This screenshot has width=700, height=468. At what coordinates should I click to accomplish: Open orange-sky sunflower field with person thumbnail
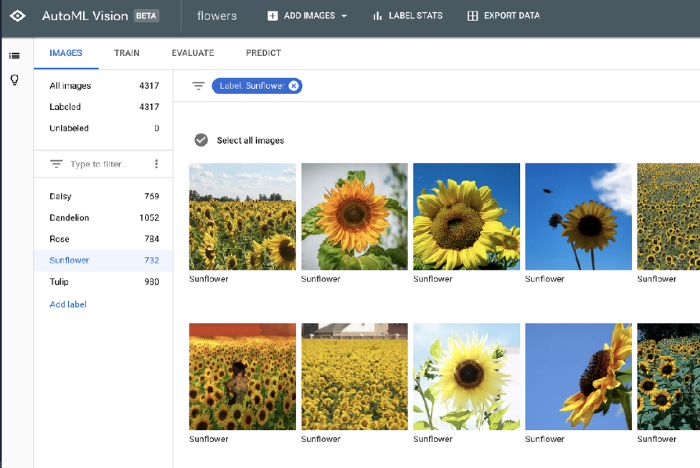tap(242, 376)
